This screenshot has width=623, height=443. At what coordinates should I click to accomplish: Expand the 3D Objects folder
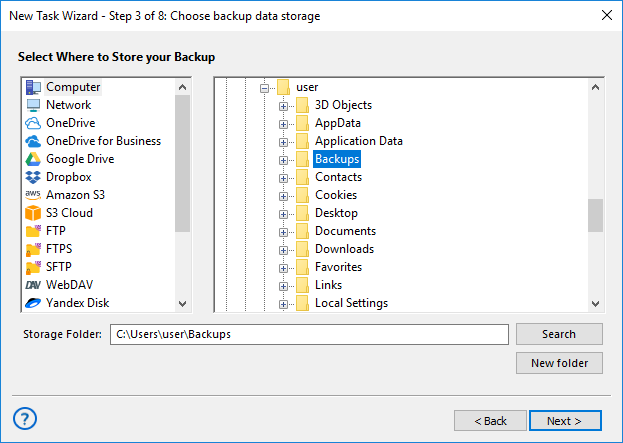click(x=283, y=106)
